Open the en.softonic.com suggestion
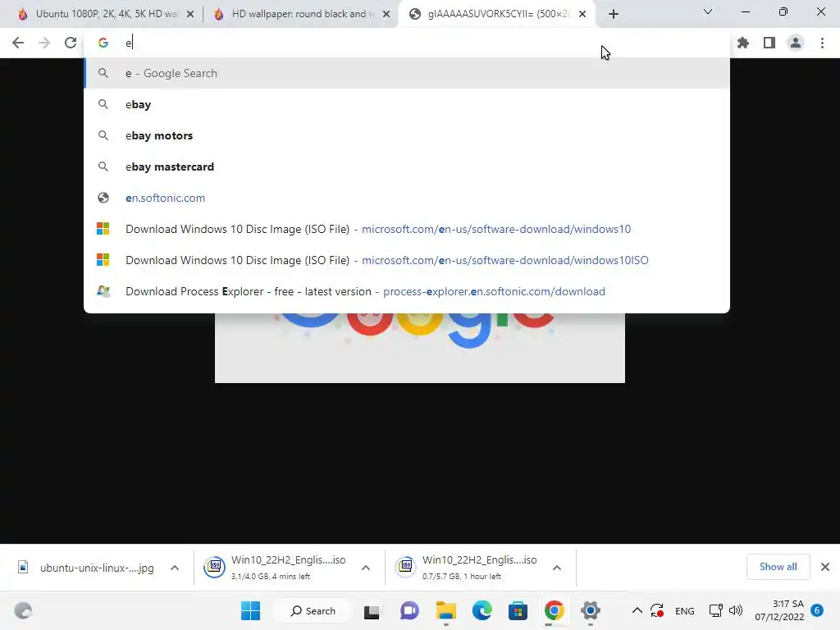The height and width of the screenshot is (630, 840). pyautogui.click(x=407, y=198)
